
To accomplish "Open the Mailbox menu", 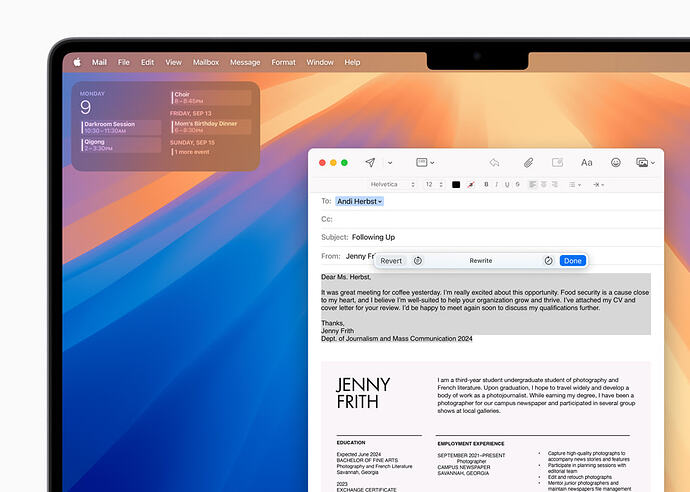I will 206,62.
